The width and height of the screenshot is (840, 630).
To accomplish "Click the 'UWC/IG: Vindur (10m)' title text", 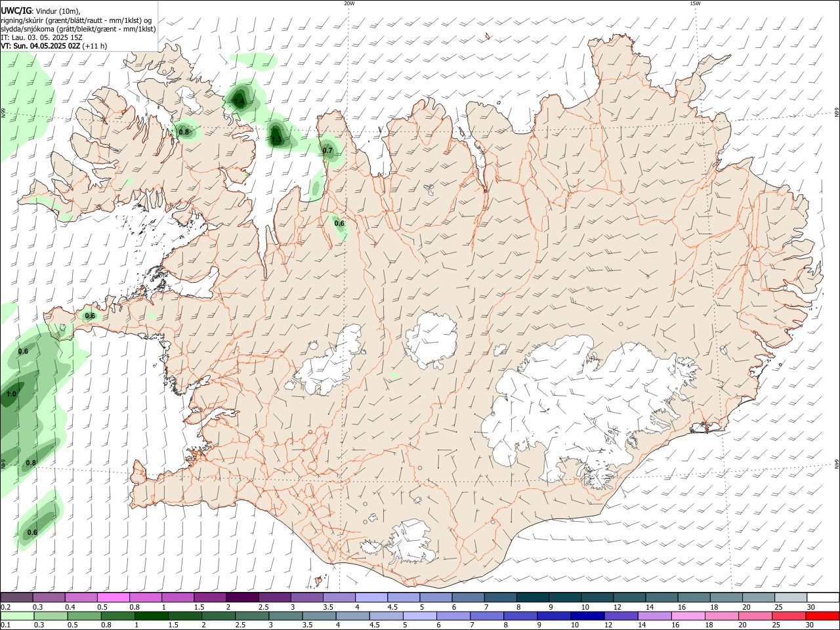I will coord(41,10).
